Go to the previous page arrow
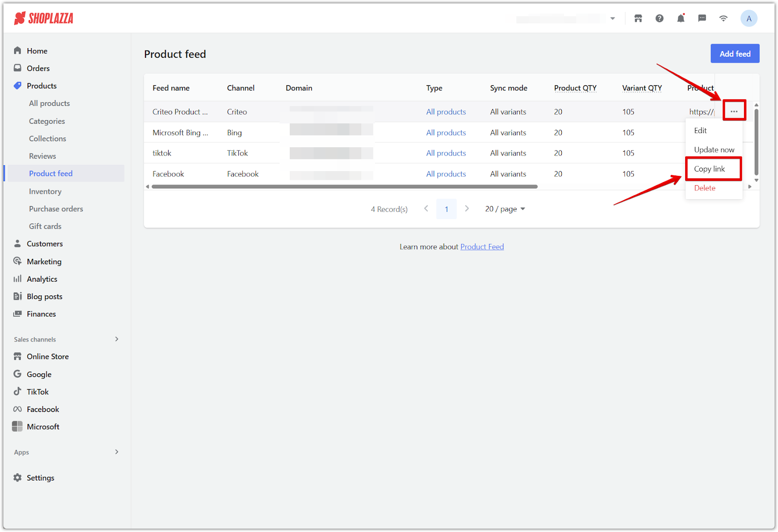This screenshot has width=778, height=532. pyautogui.click(x=426, y=208)
